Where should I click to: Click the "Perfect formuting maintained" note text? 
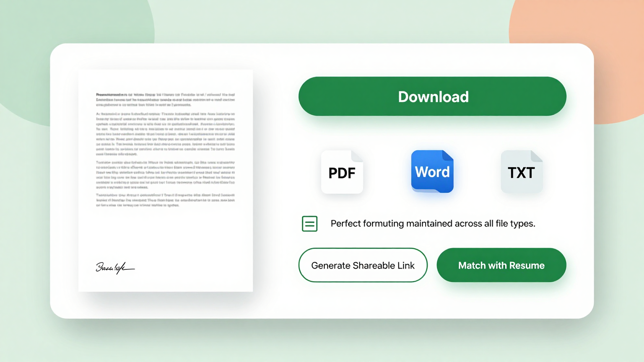point(433,224)
